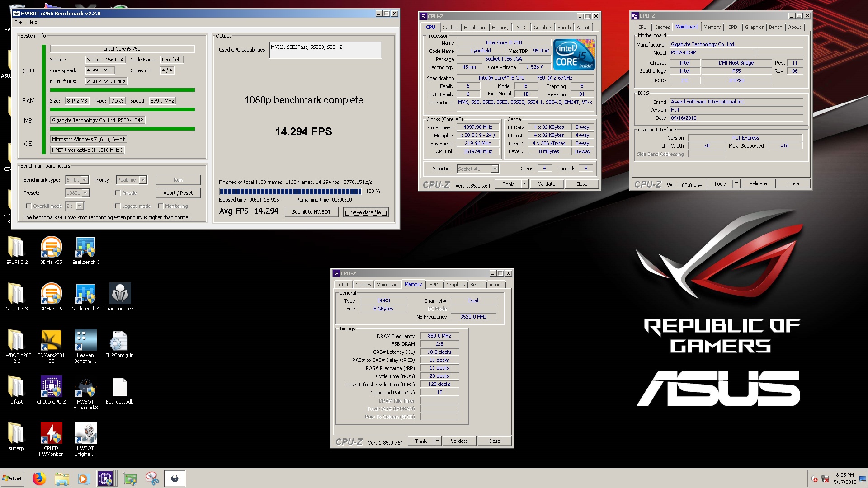This screenshot has height=488, width=868.
Task: Expand Tools arrow in Mainboard CPU-Z window
Action: (x=736, y=183)
